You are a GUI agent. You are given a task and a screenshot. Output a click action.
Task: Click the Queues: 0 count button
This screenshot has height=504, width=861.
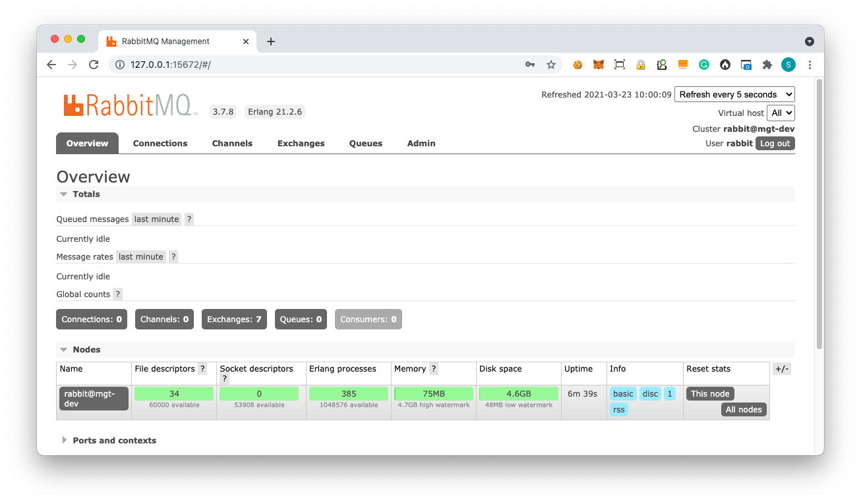tap(301, 319)
